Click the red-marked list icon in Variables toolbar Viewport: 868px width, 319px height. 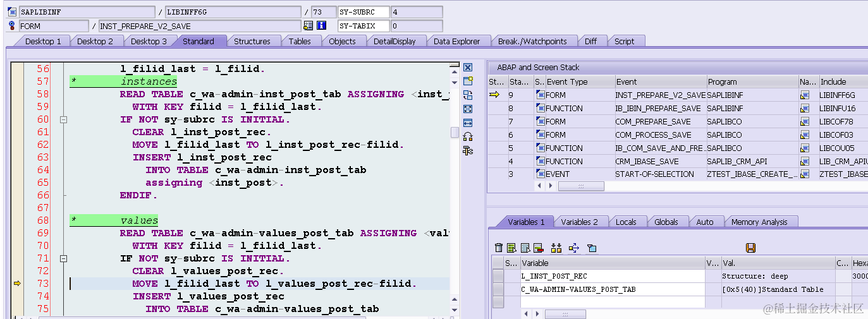[x=538, y=248]
